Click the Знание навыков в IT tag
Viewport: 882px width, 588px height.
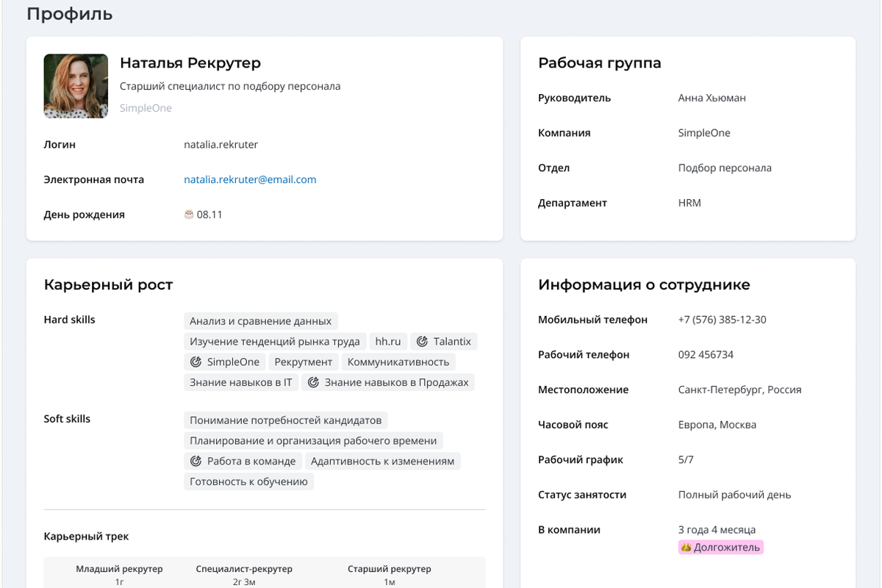[240, 382]
